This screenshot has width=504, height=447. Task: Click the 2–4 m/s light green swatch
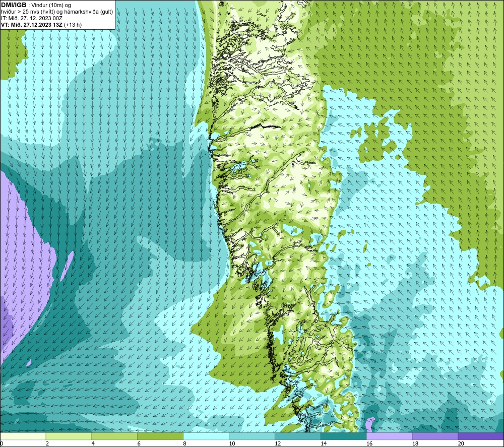69,436
